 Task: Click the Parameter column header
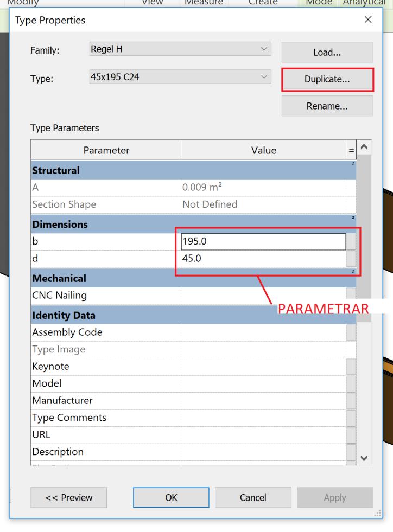[x=106, y=150]
